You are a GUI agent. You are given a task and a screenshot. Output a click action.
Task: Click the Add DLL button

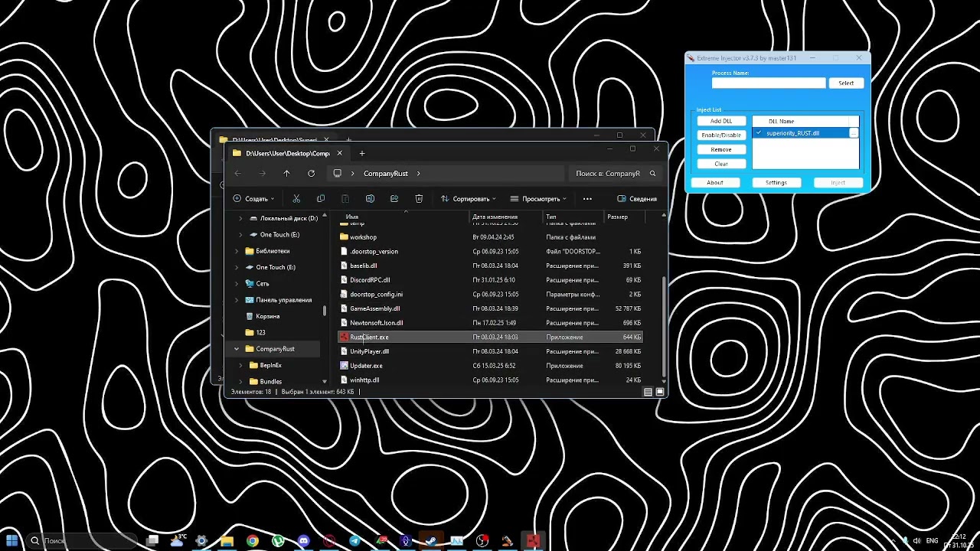721,121
